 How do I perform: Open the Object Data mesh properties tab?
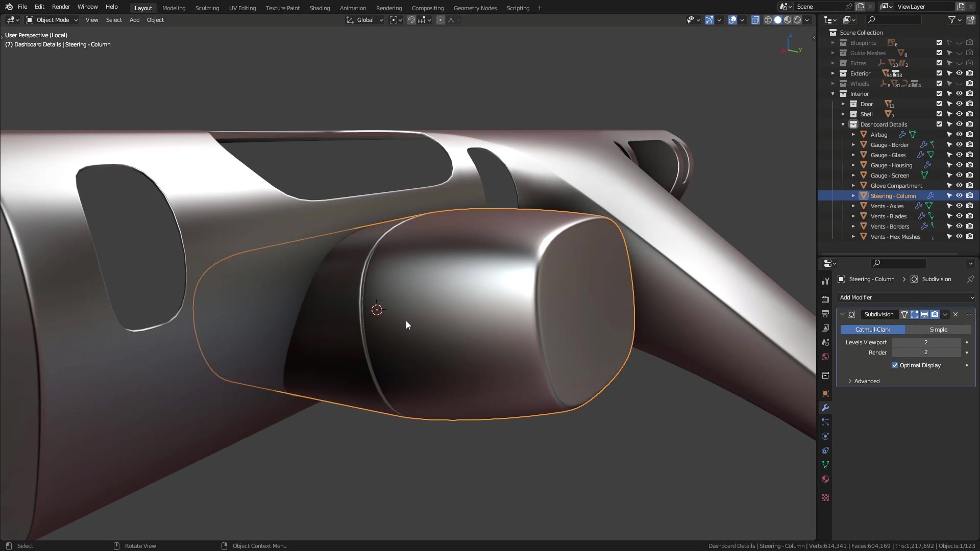coord(825,465)
